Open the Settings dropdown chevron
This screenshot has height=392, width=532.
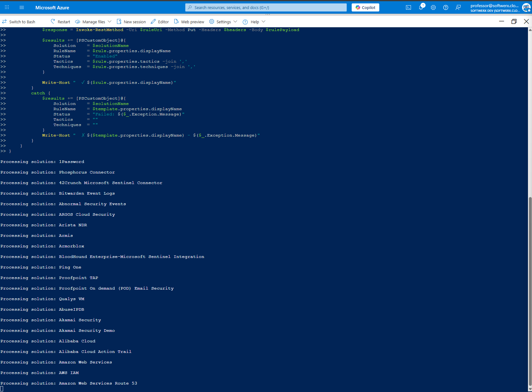coord(235,21)
